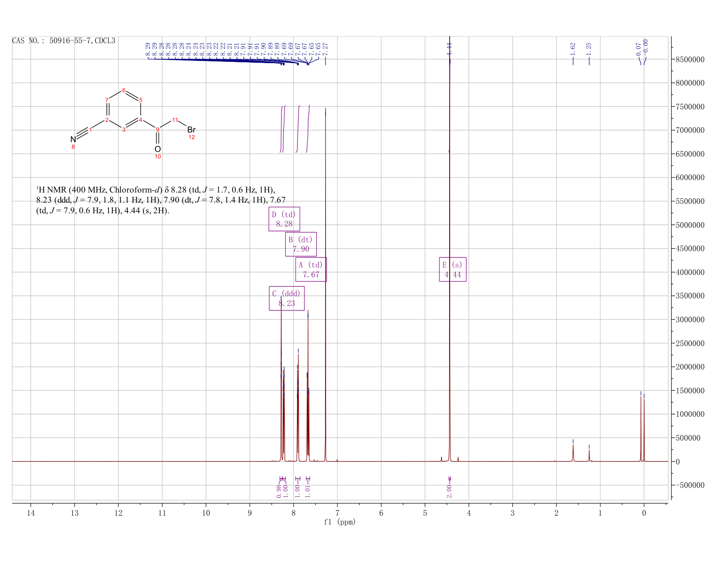Select the multiplet box C (ddd) 8.23
Screen dimensions: 728x563
[287, 299]
